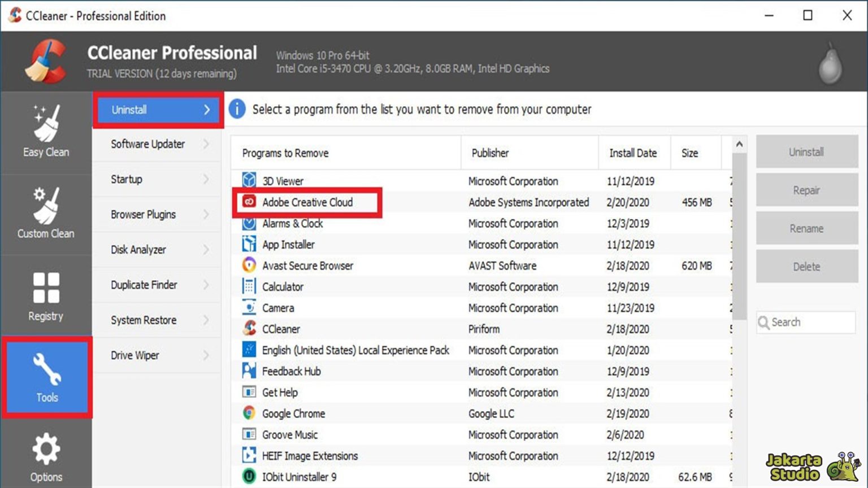This screenshot has width=868, height=488.
Task: Click the blue info icon above program list
Action: 237,110
